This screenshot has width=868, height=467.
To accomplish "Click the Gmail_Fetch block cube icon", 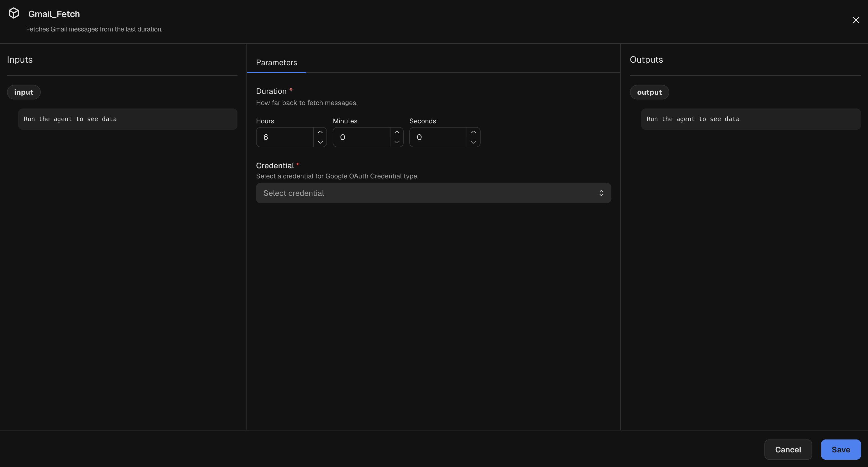I will [13, 13].
